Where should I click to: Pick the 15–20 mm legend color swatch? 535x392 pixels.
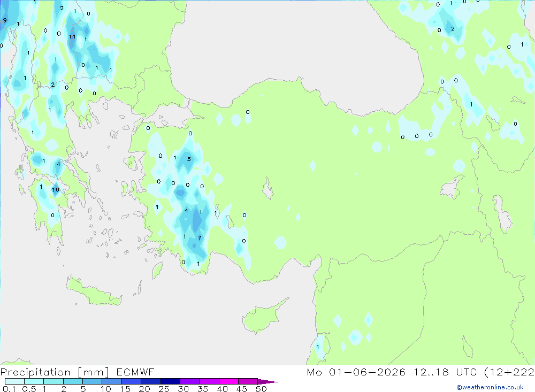(x=131, y=381)
